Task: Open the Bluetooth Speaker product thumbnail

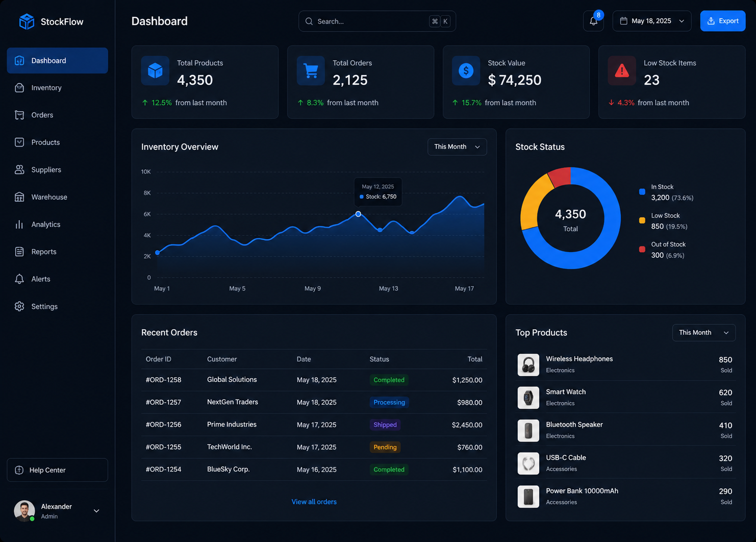Action: point(528,431)
